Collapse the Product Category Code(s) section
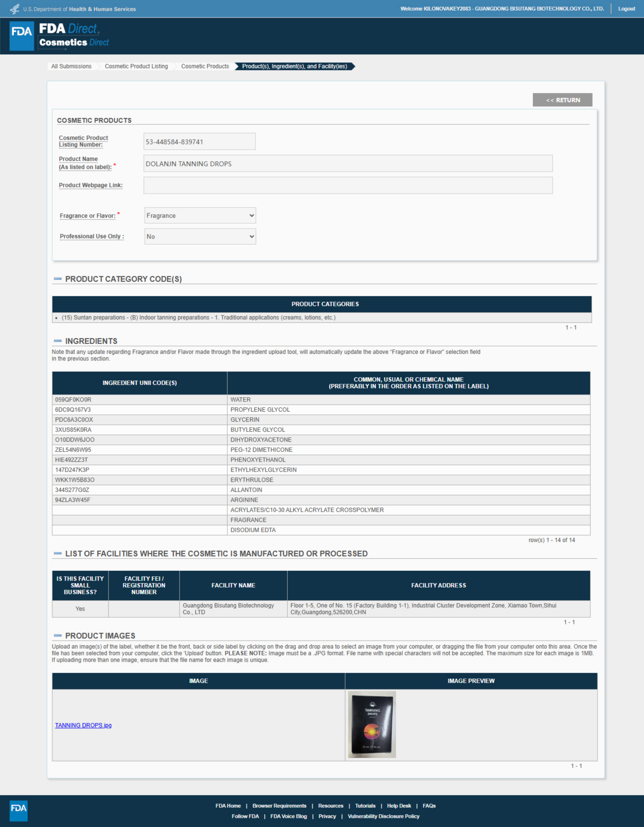This screenshot has width=644, height=827. pos(57,279)
